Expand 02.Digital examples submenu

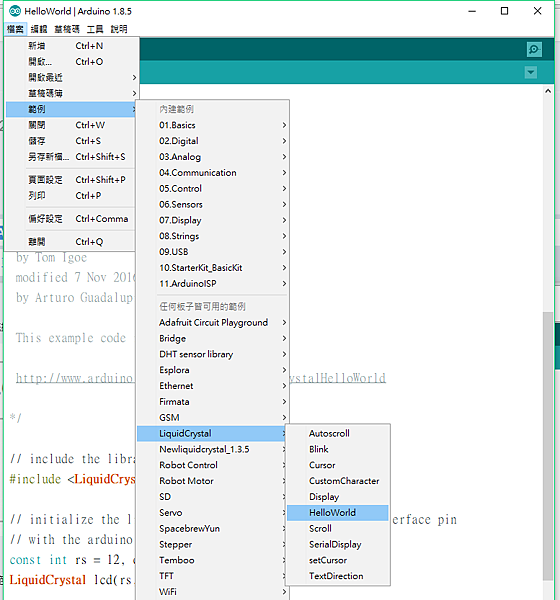pos(212,141)
